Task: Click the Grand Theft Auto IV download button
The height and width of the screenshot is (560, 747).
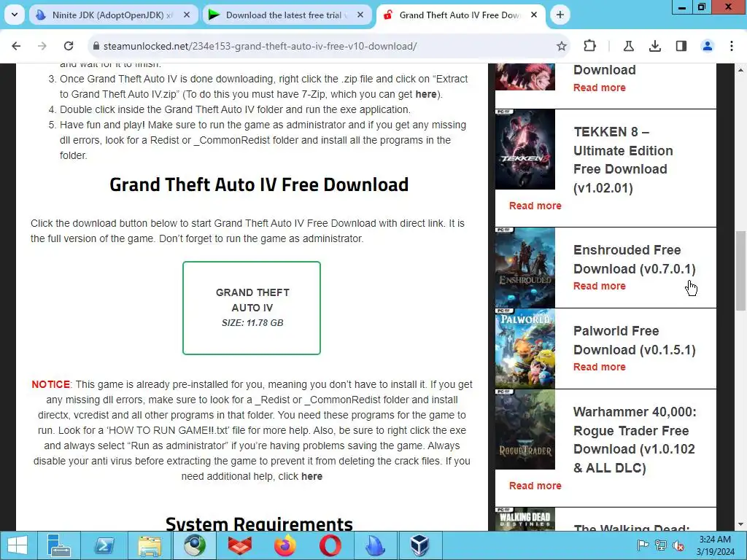Action: 252,308
